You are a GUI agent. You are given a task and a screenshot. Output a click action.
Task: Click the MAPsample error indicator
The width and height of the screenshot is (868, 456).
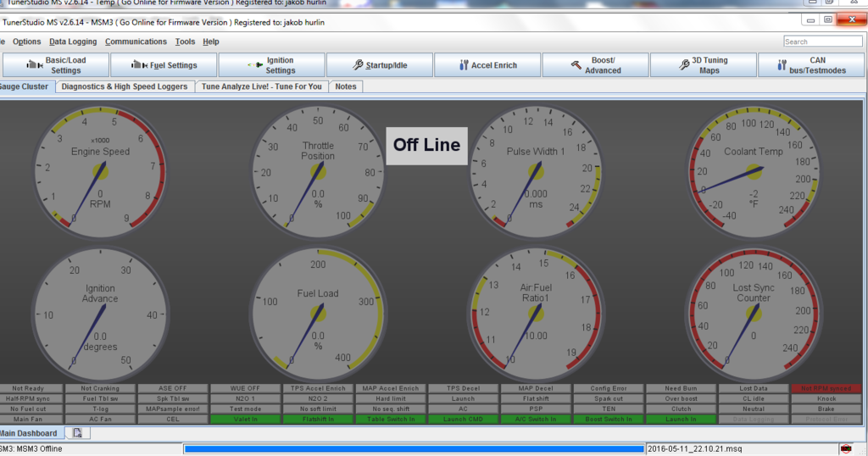point(173,409)
